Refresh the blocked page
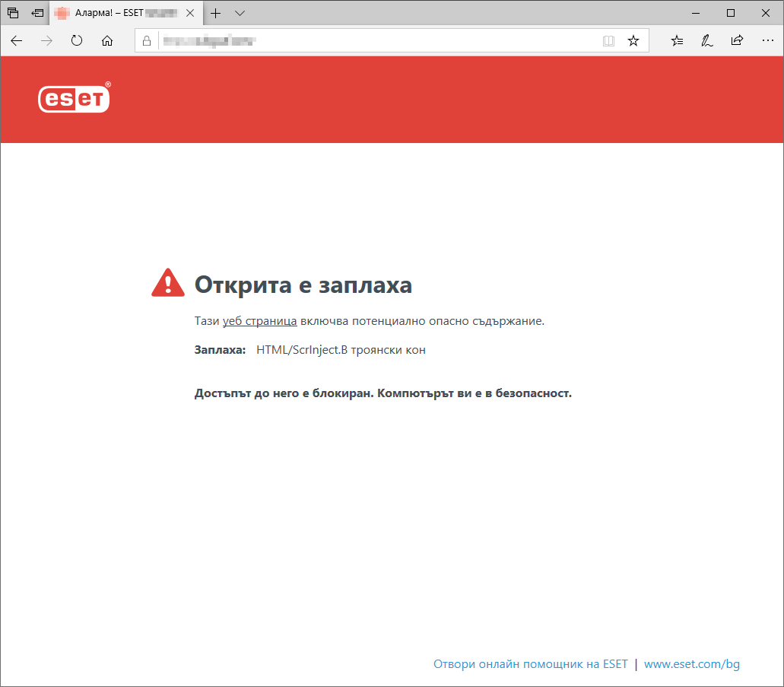This screenshot has width=784, height=687. tap(76, 40)
